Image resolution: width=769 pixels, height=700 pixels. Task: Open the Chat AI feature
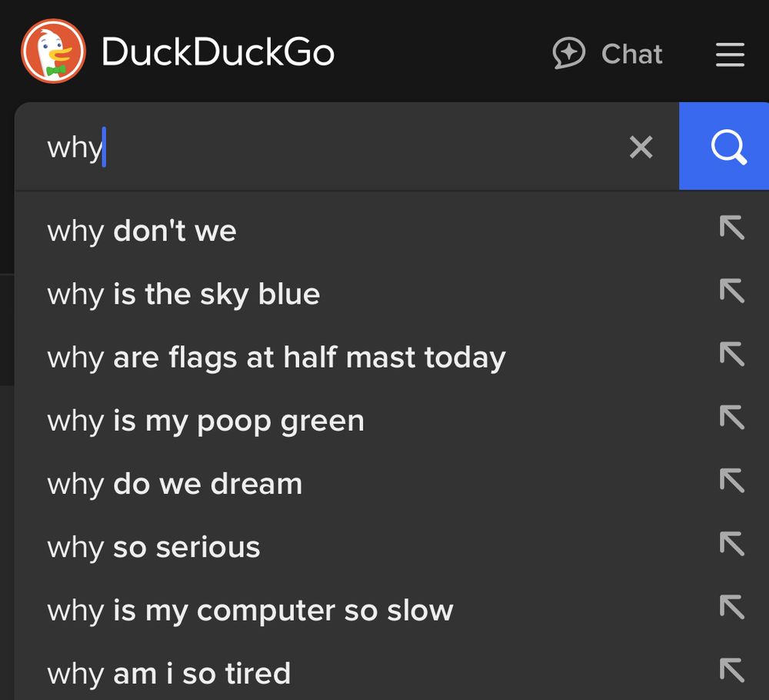[x=608, y=53]
